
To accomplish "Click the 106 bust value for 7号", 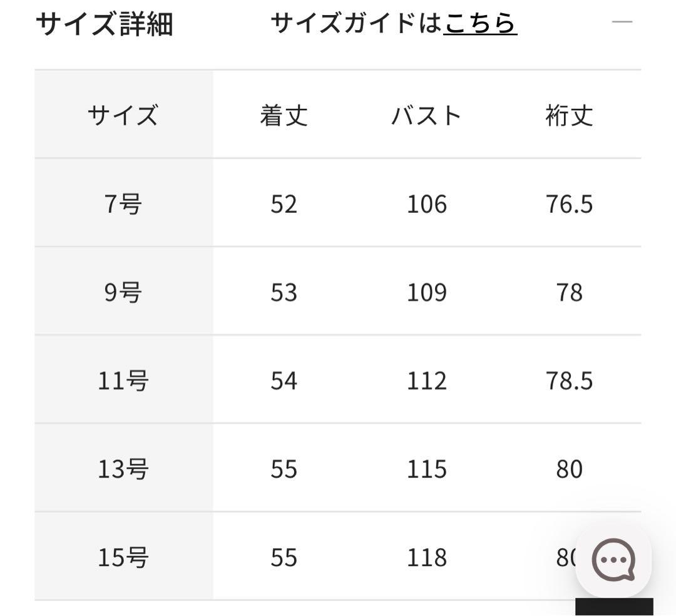I will pyautogui.click(x=427, y=204).
